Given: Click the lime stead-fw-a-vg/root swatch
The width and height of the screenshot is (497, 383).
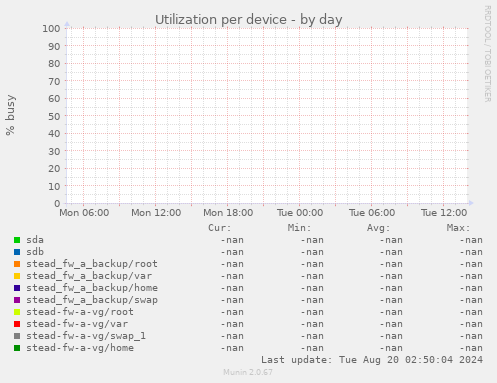Looking at the screenshot, I should point(17,312).
